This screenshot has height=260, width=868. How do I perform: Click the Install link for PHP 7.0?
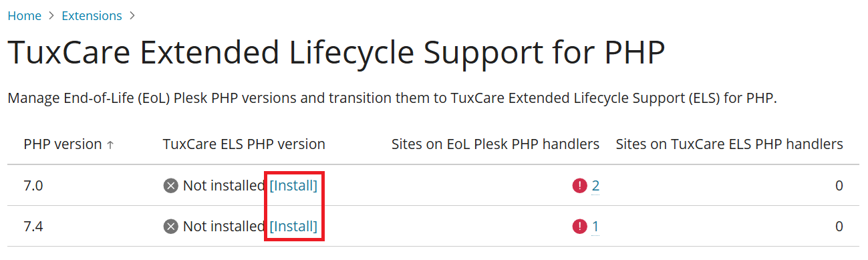point(293,185)
